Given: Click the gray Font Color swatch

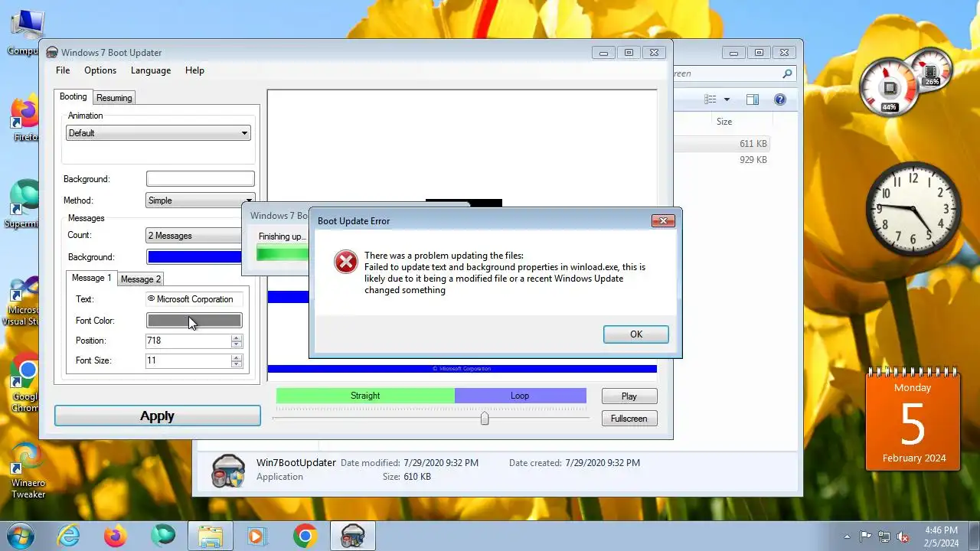Looking at the screenshot, I should (x=194, y=321).
